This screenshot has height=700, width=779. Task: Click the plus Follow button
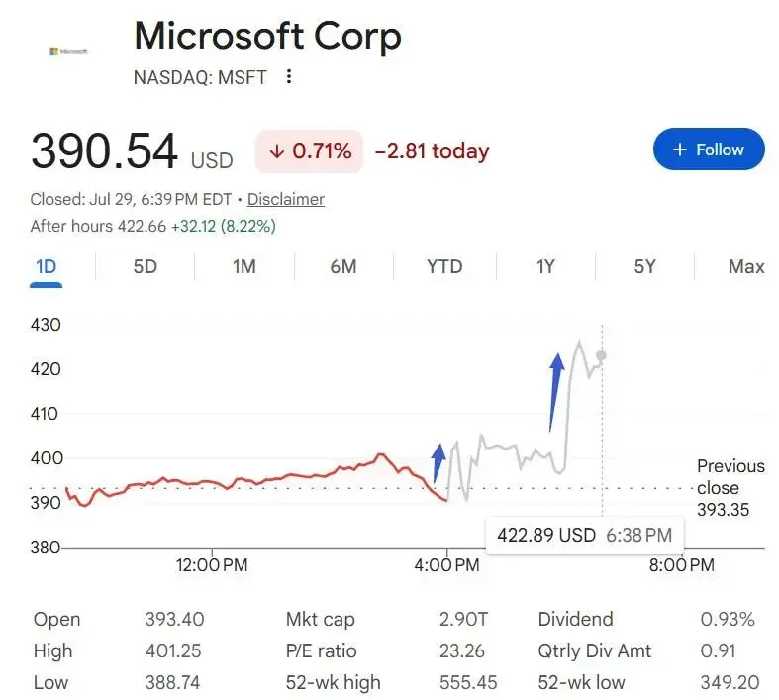tap(709, 150)
